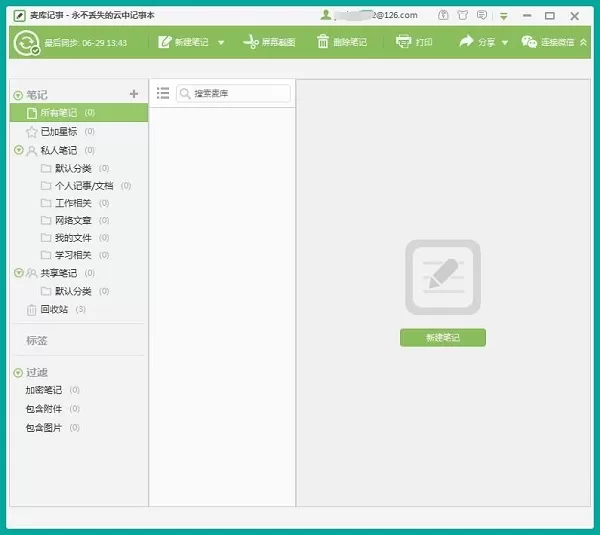Click the 最后同步 time text
Viewport: 600px width, 535px height.
coord(85,43)
